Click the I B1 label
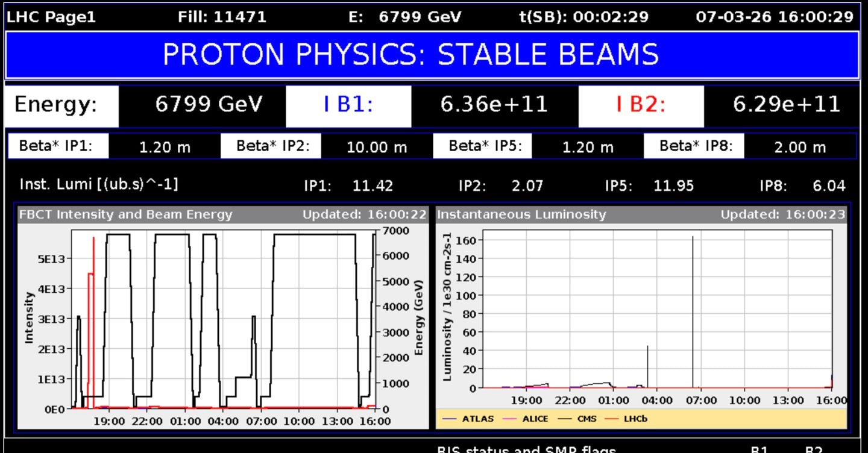 [348, 105]
